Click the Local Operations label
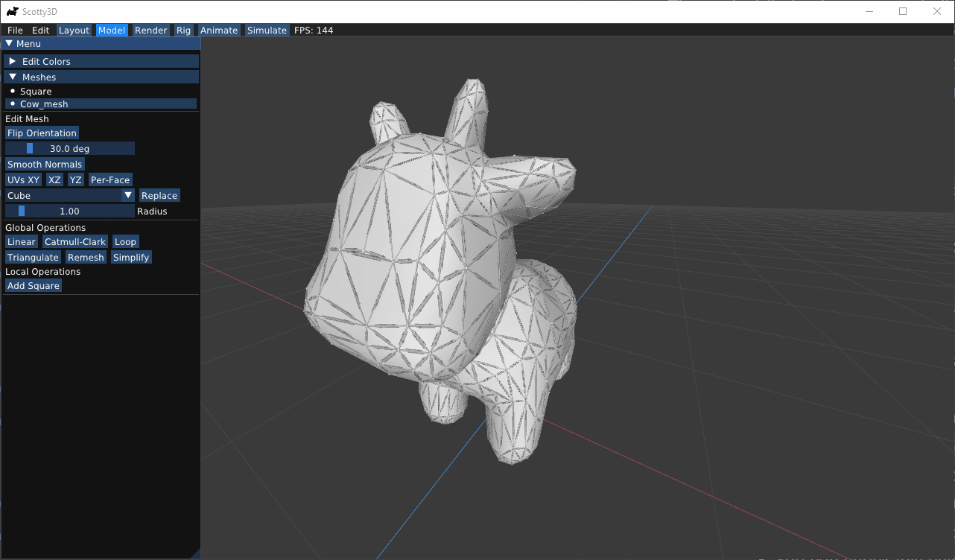 (42, 272)
